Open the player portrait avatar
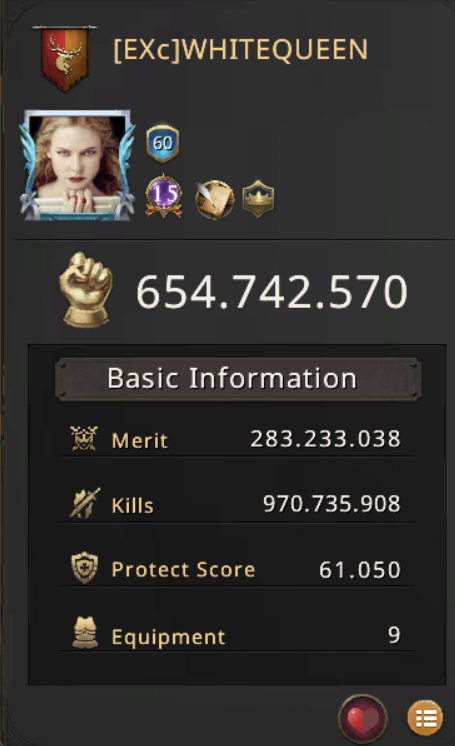 [x=77, y=165]
